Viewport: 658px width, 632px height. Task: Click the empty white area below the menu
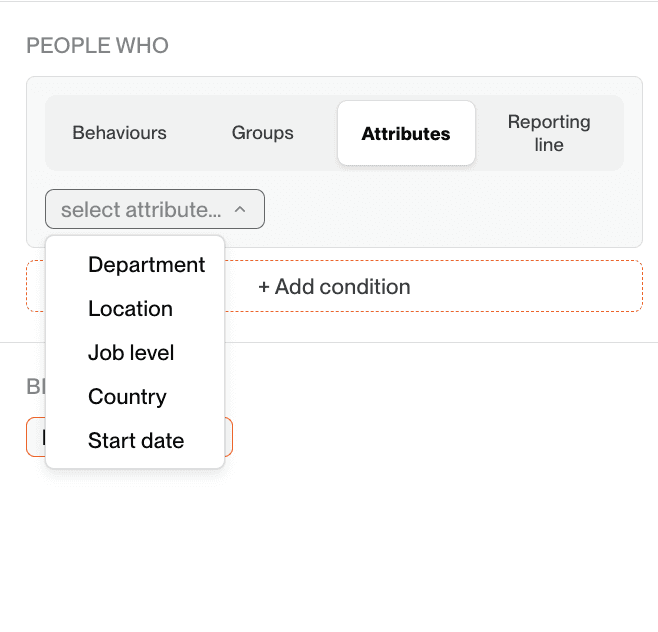330,550
